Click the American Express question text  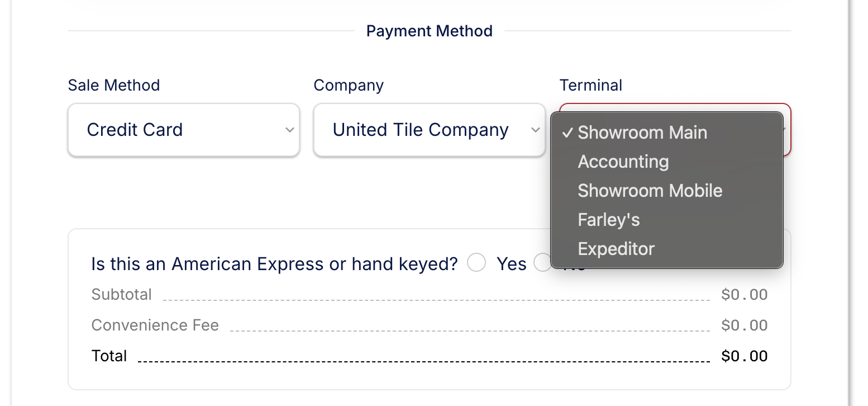click(274, 263)
